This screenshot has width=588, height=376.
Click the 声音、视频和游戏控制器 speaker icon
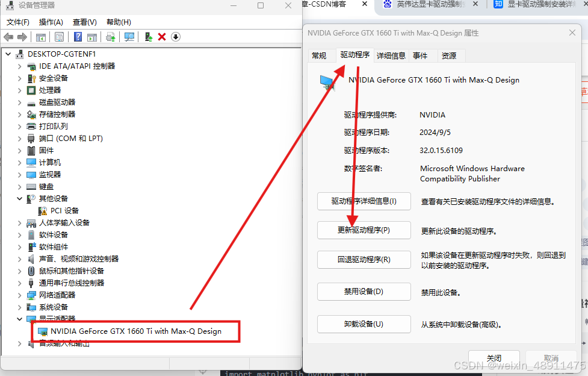coord(31,259)
